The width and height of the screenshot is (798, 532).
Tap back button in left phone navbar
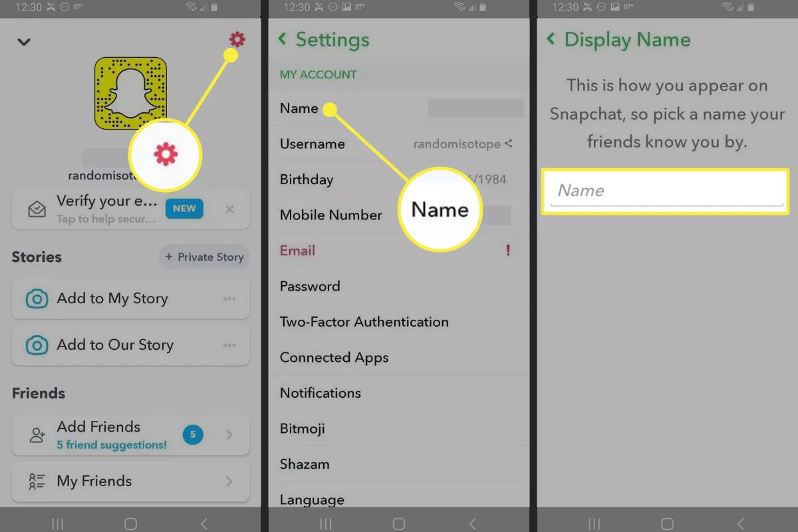pyautogui.click(x=204, y=523)
